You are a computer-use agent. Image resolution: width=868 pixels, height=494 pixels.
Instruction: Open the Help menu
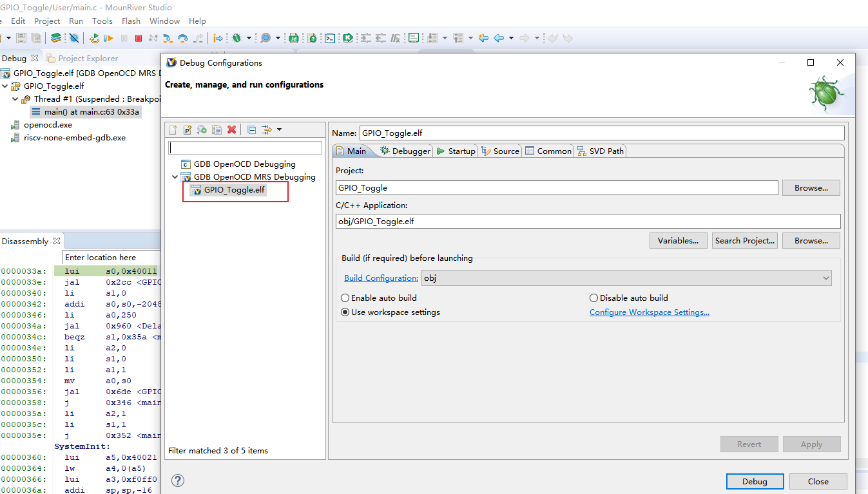click(197, 21)
